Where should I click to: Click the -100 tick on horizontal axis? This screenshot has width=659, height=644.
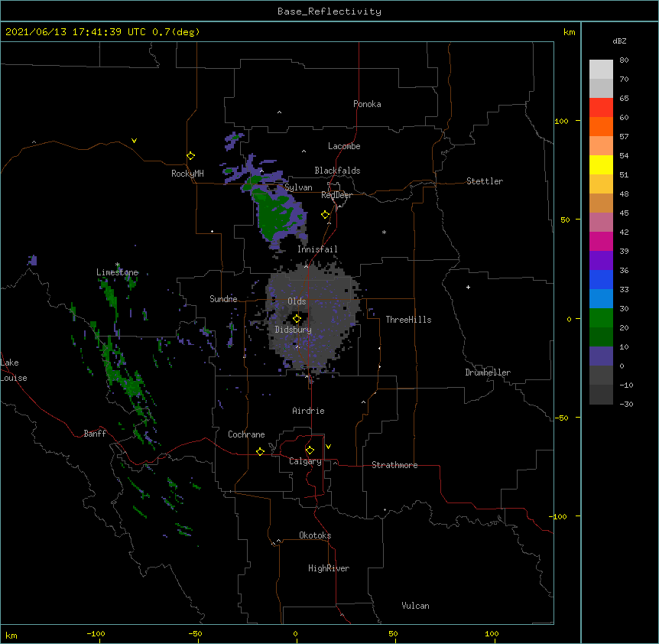tap(96, 633)
